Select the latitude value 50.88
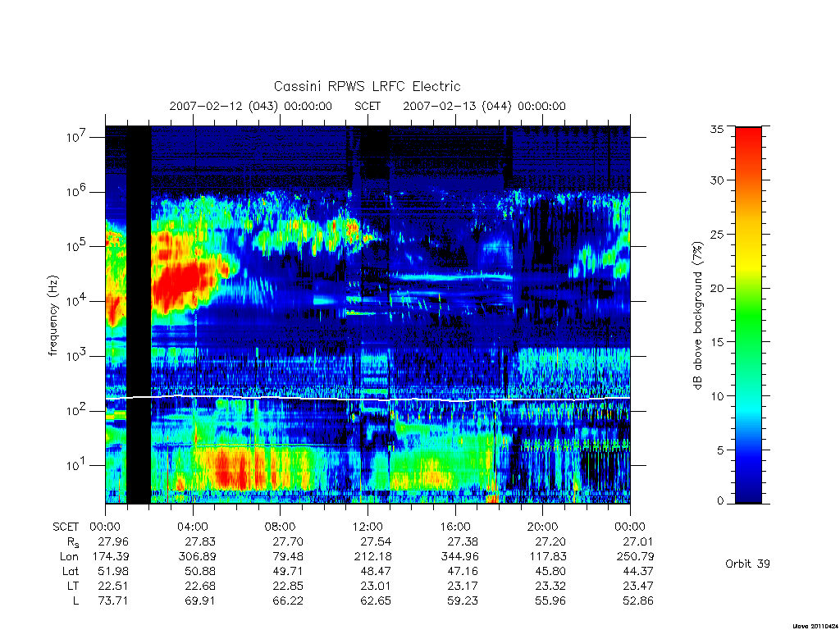Viewport: 840px width, 630px height. [200, 571]
